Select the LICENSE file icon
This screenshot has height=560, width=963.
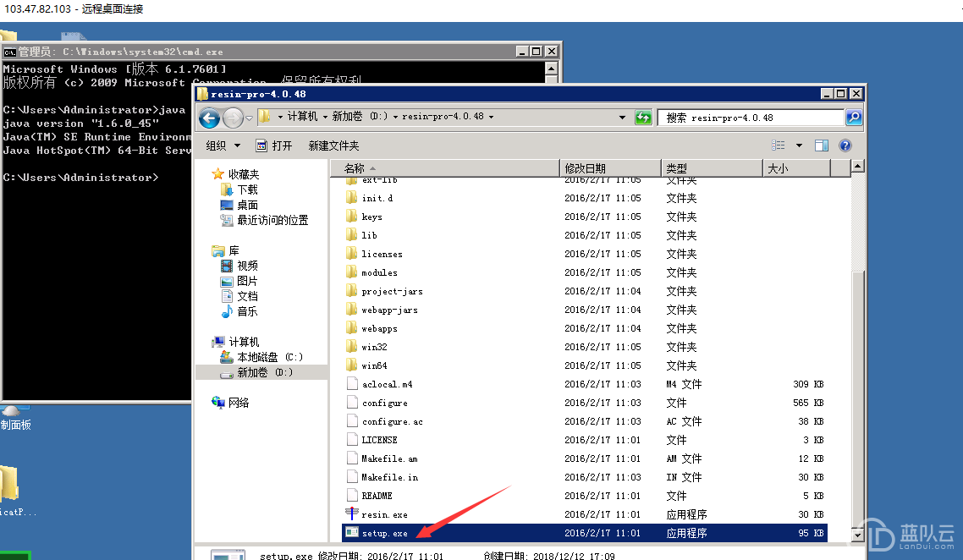point(352,440)
